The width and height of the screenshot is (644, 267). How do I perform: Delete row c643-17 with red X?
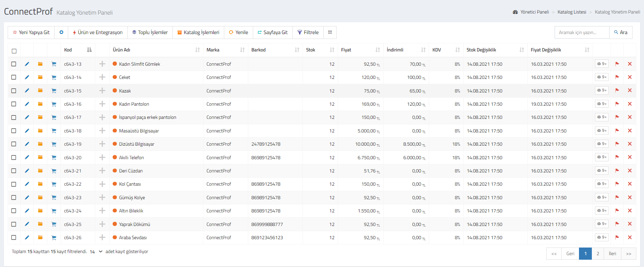630,117
